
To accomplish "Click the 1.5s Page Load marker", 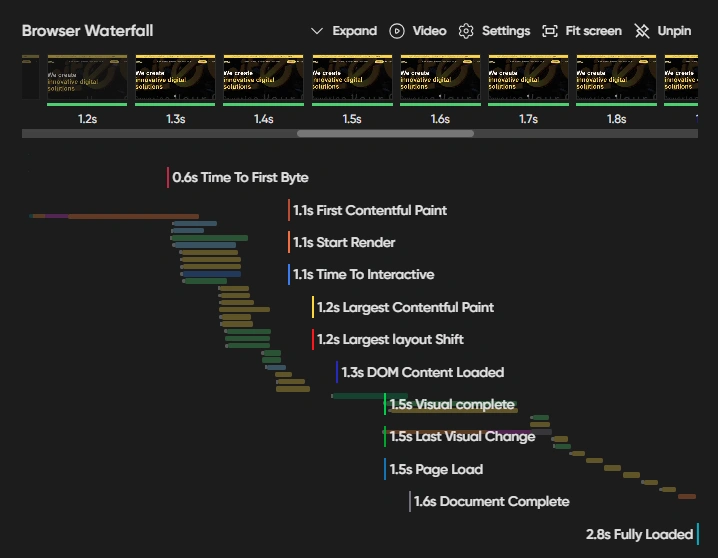I will pos(434,470).
